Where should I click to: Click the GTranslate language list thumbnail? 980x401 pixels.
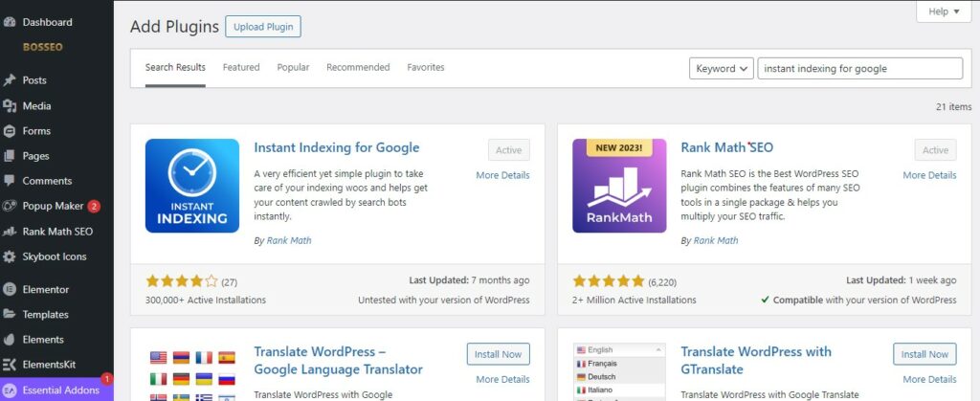[619, 371]
